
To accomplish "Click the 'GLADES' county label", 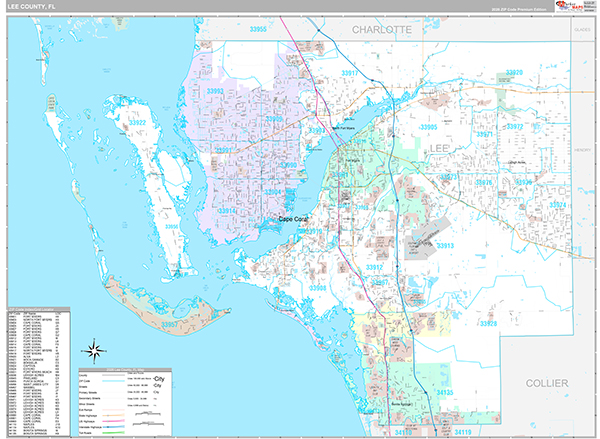I will 582,29.
